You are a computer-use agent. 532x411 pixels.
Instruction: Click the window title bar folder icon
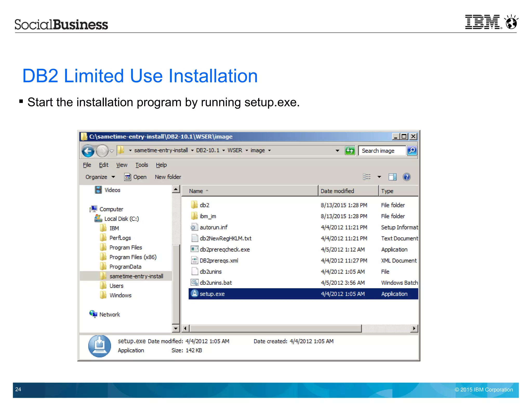[x=84, y=137]
